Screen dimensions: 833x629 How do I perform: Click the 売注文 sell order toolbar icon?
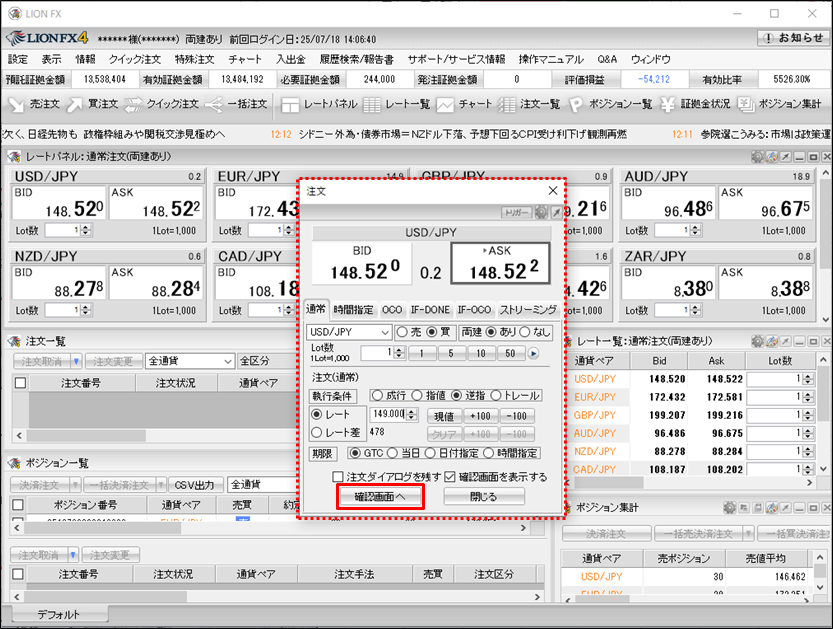[34, 104]
